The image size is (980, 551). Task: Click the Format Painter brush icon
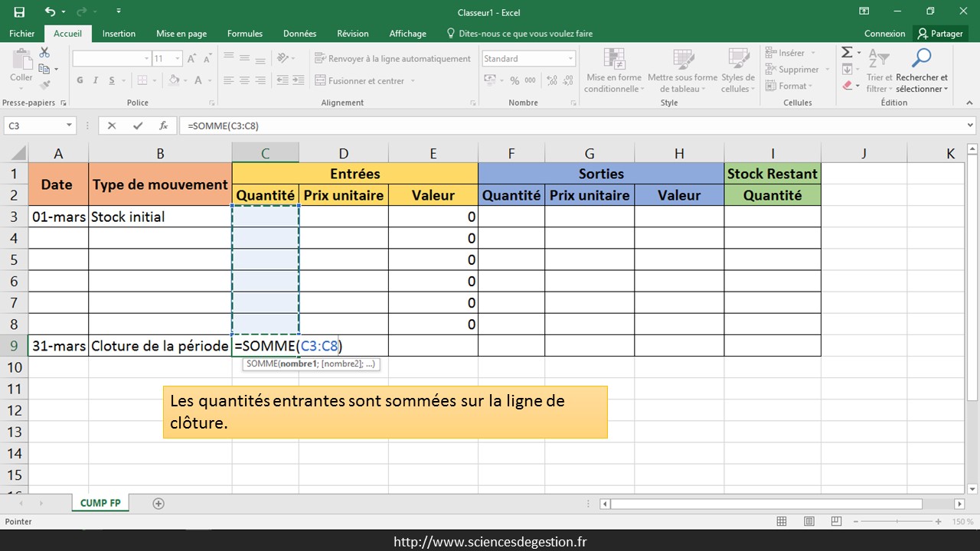click(44, 85)
